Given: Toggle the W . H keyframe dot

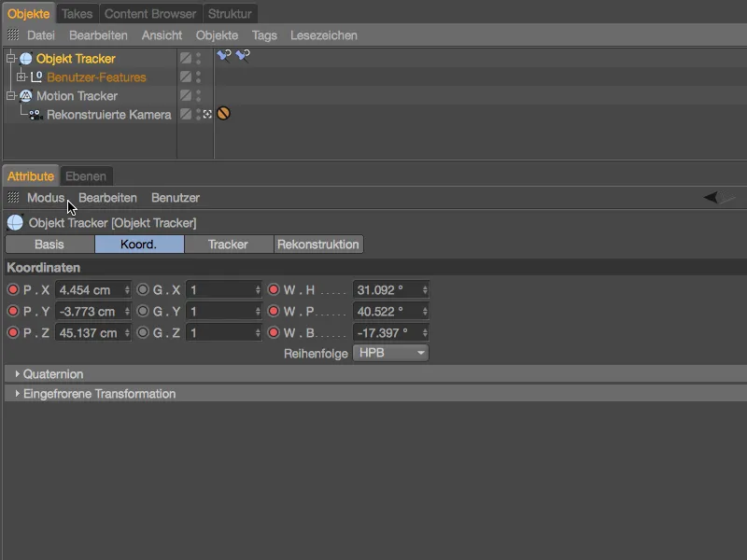Looking at the screenshot, I should 274,289.
